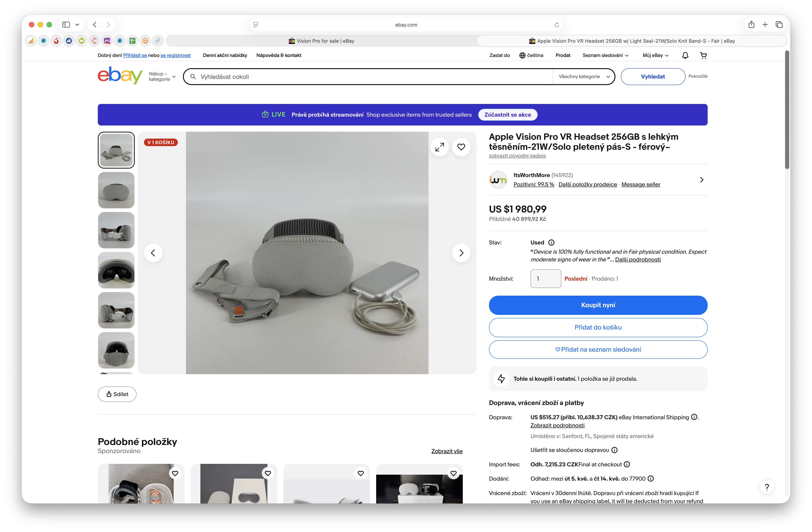Open Denní akční nabídky menu item
Screen dimensions: 812x532
pos(225,55)
